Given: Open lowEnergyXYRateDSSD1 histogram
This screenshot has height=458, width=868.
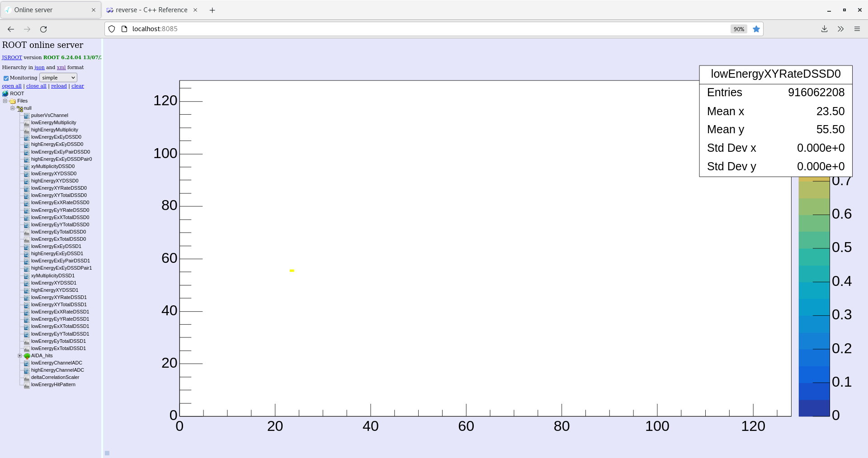Looking at the screenshot, I should click(59, 298).
